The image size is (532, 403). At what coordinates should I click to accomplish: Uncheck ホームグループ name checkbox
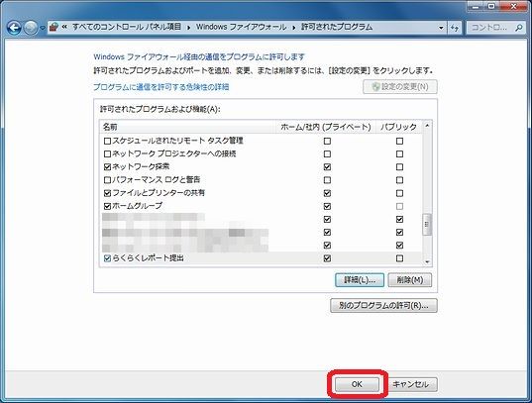pos(107,206)
